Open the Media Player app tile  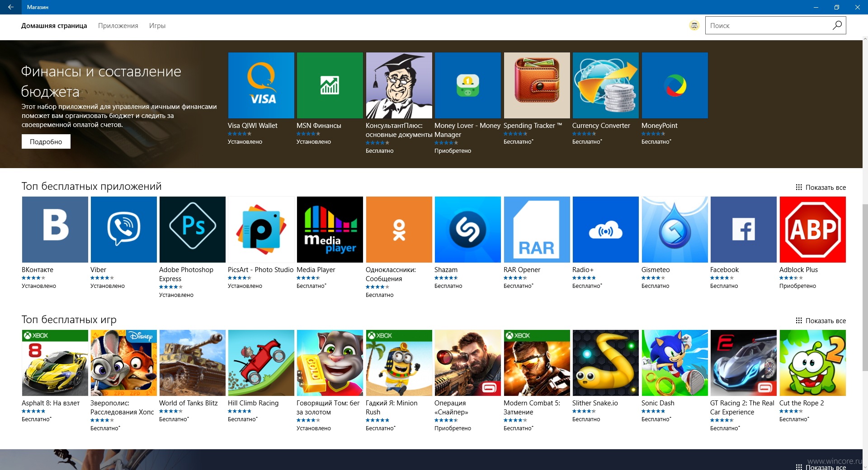click(330, 230)
